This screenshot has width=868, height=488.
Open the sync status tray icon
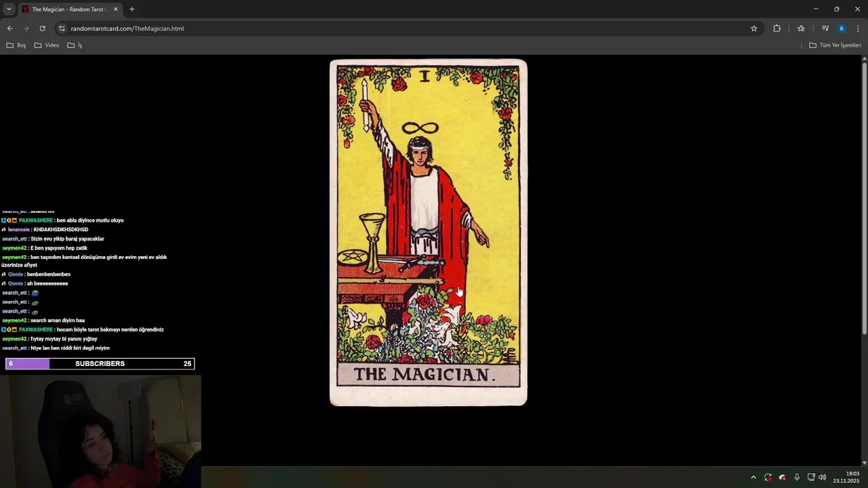click(x=768, y=477)
